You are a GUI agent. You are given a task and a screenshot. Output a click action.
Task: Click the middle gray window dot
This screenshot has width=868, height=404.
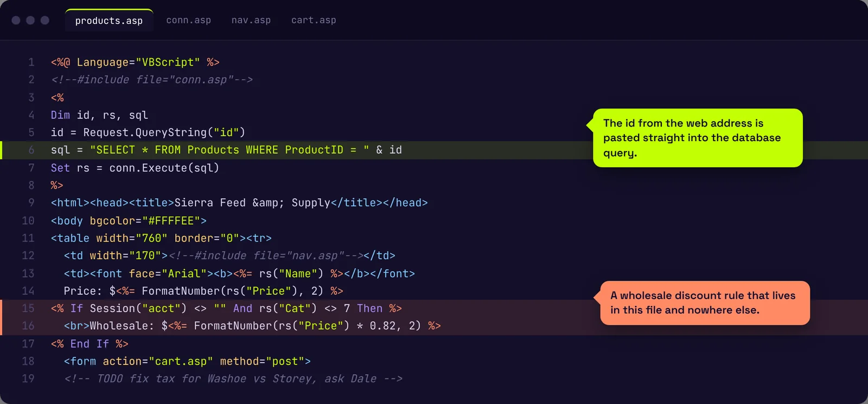(x=30, y=20)
